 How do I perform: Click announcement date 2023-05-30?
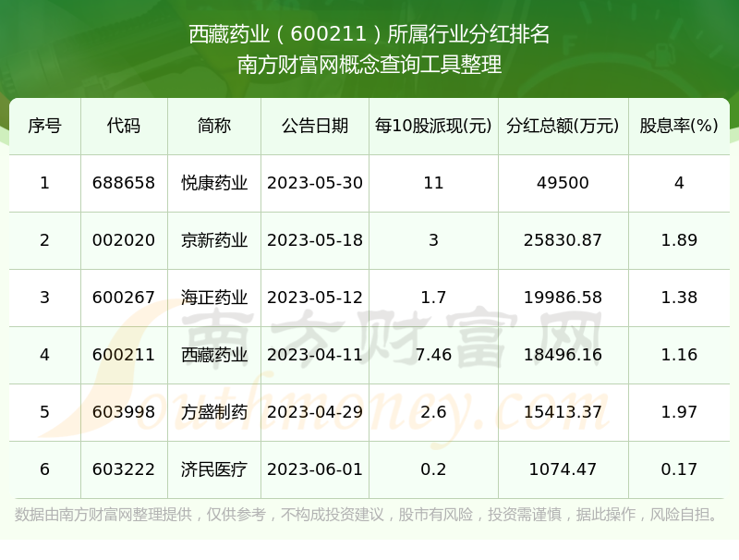click(x=315, y=183)
